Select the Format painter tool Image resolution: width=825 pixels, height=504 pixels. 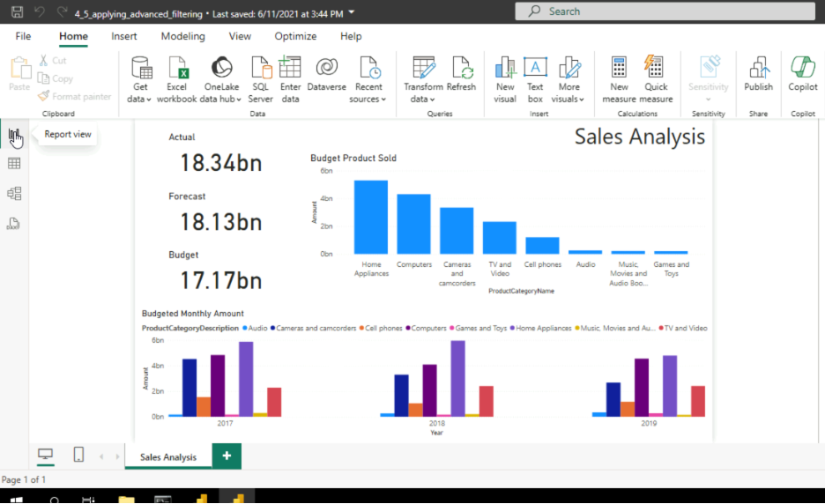[74, 96]
